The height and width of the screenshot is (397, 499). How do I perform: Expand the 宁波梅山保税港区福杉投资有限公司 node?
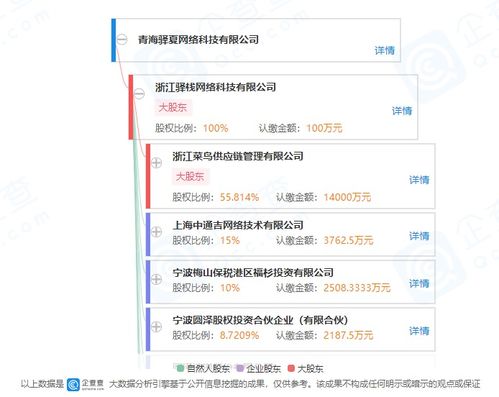156,279
